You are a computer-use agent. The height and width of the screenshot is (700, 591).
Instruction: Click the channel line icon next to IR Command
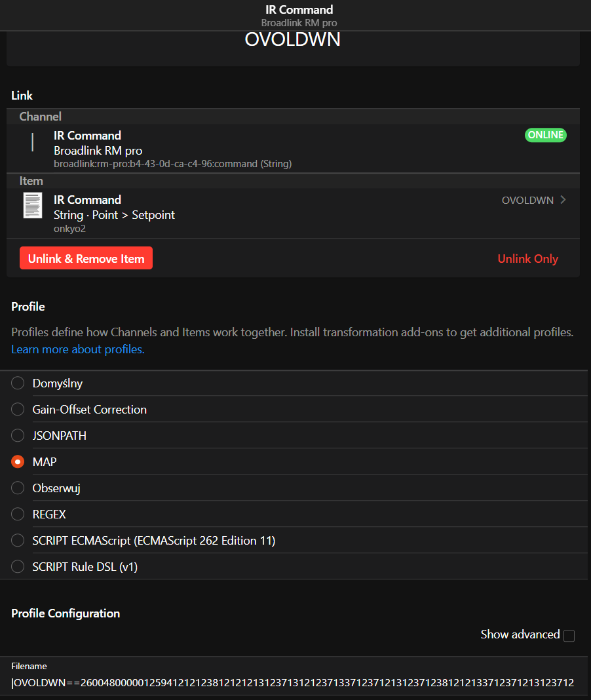33,142
